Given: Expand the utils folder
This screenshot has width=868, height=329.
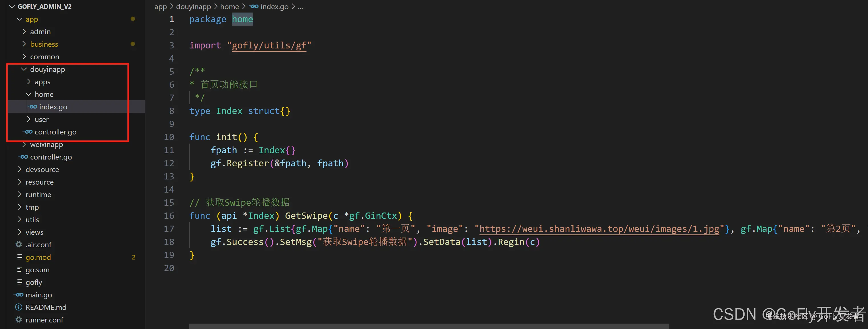Looking at the screenshot, I should click(x=20, y=220).
